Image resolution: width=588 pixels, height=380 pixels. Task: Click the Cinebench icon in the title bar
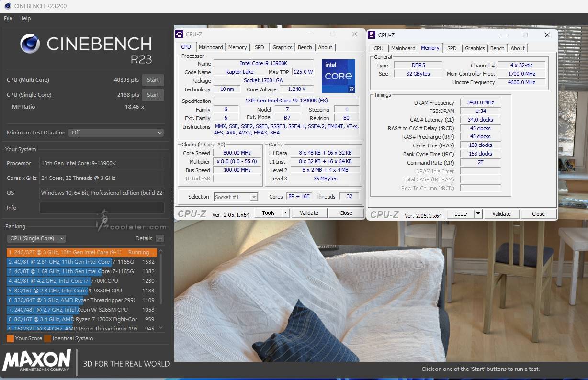(7, 6)
